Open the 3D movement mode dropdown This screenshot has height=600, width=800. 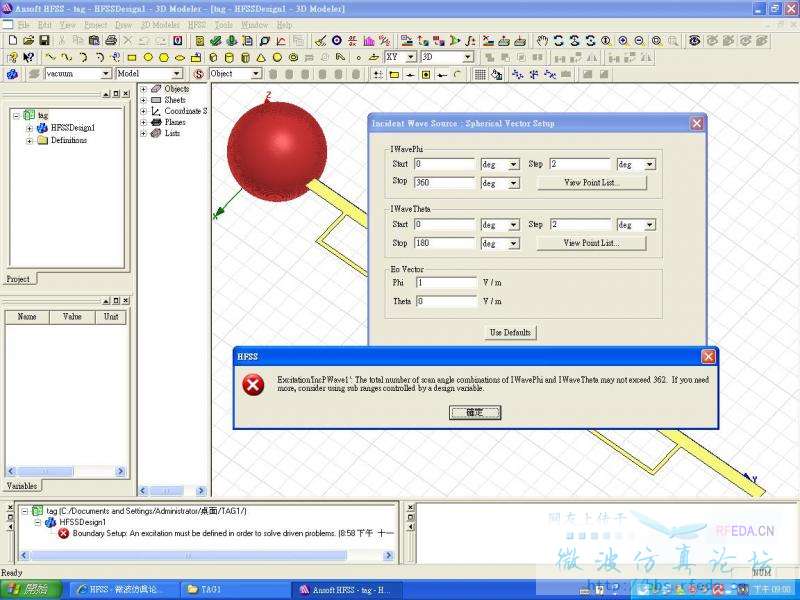[x=468, y=57]
